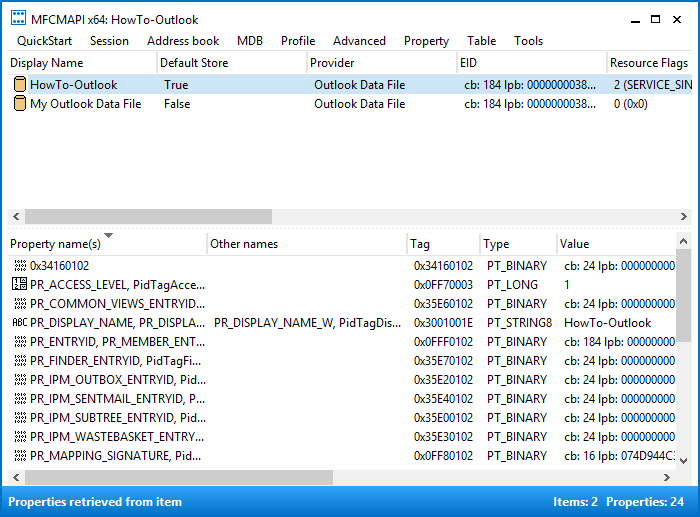Click the property pane horizontal scrollbar thumb
This screenshot has width=700, height=517.
(x=179, y=477)
